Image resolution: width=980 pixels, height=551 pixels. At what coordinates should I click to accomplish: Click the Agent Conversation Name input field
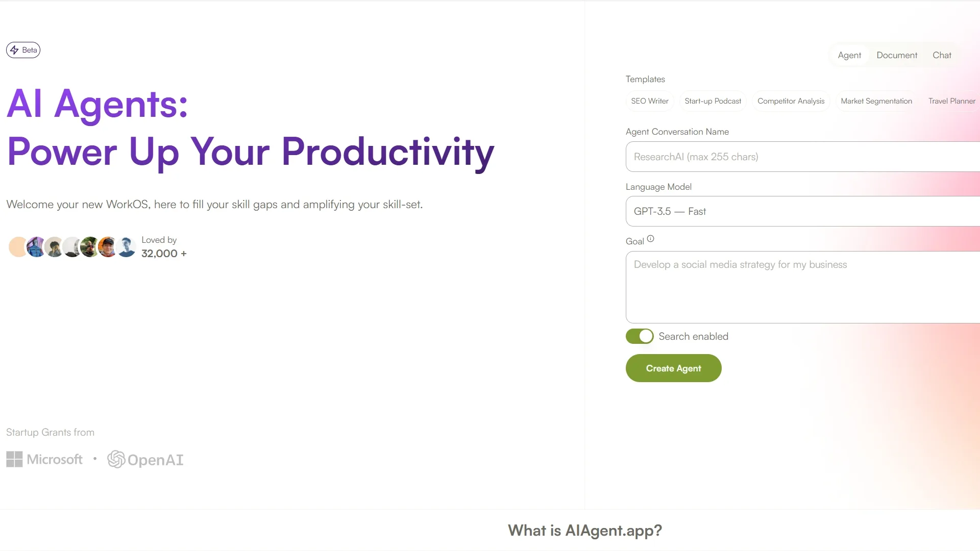click(802, 156)
